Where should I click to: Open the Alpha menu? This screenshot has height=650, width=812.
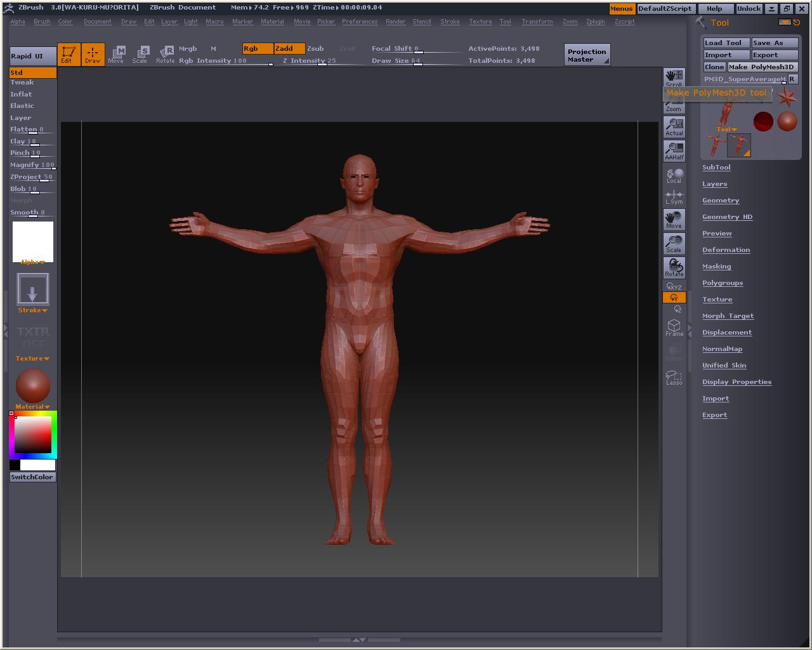tap(18, 22)
